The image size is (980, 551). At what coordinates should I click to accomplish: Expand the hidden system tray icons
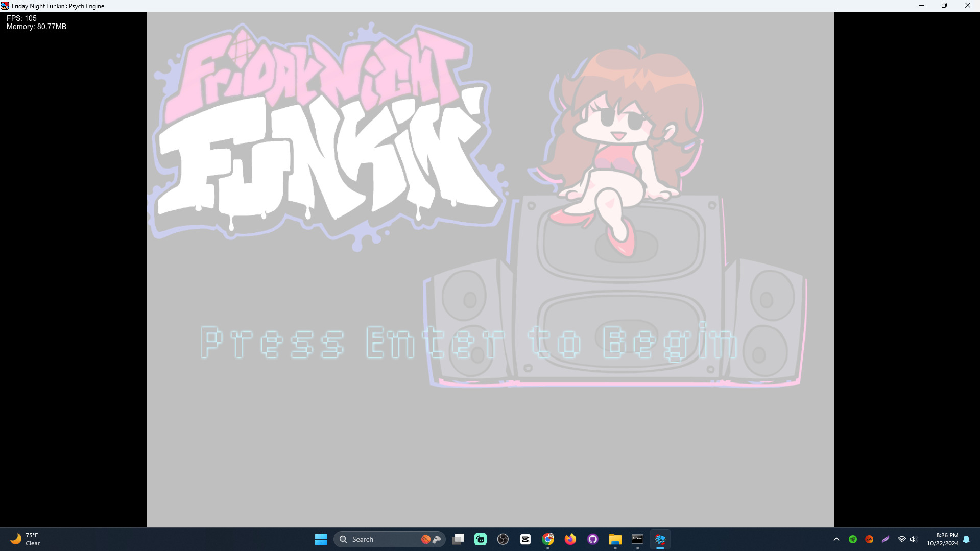click(x=836, y=539)
